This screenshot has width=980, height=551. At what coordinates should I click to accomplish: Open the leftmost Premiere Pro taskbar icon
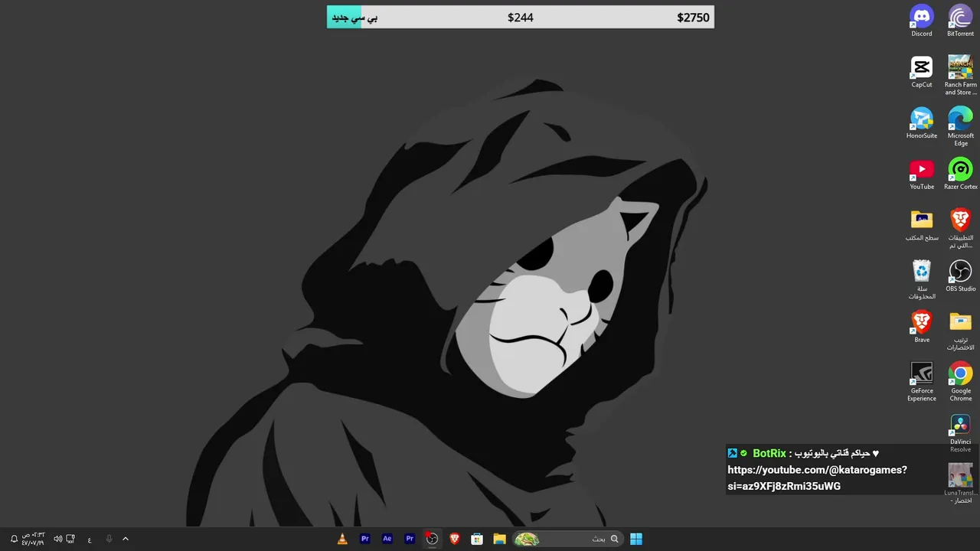365,539
